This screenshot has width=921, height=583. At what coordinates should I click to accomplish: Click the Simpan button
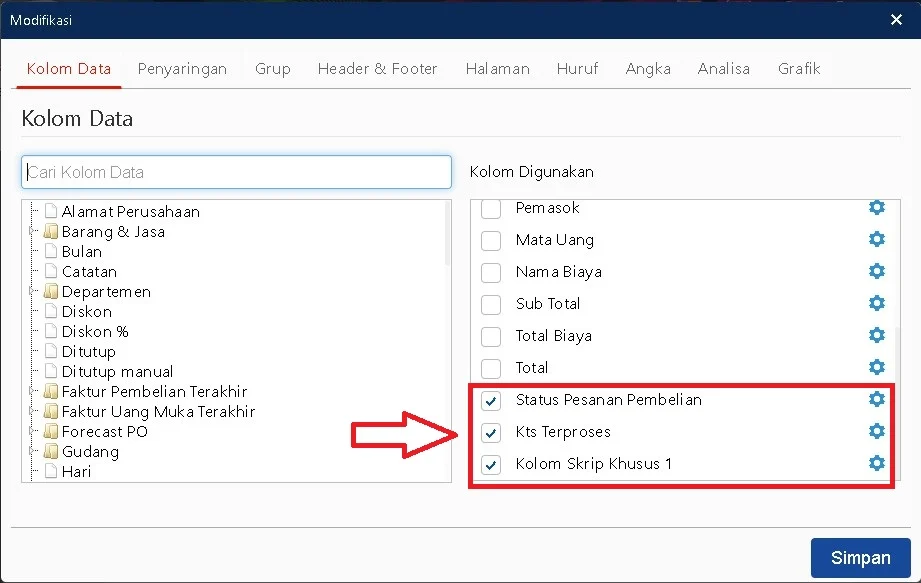pos(861,558)
